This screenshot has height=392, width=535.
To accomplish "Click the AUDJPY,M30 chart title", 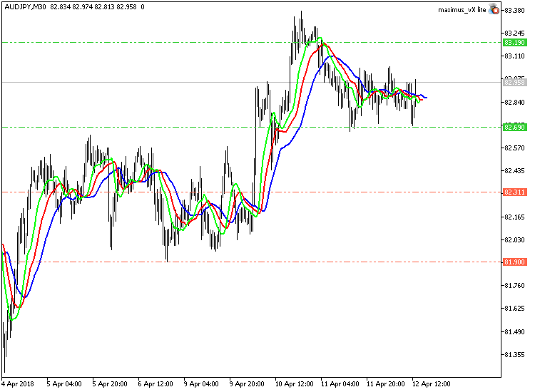I will coord(25,7).
